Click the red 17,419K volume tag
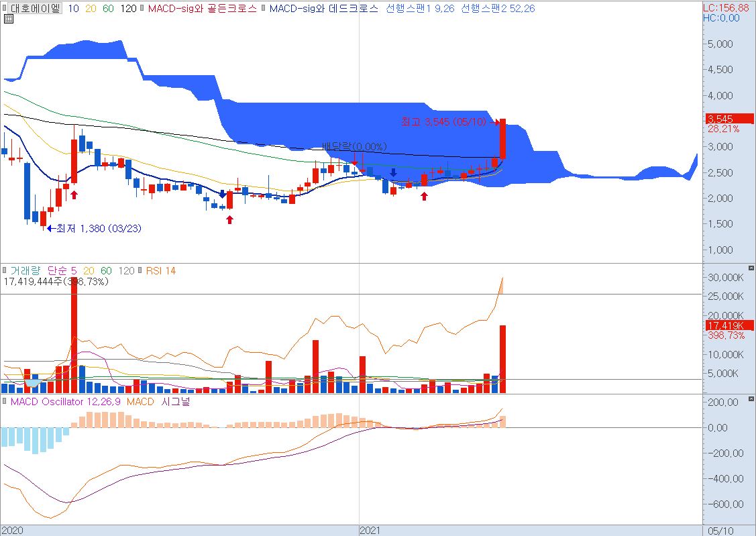The width and height of the screenshot is (756, 536). 729,325
